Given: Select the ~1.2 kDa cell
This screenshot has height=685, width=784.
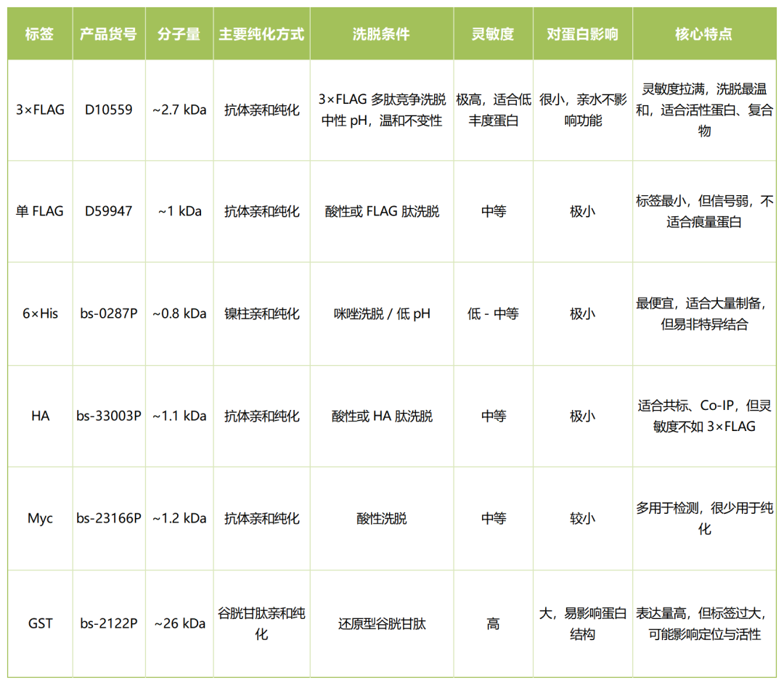Looking at the screenshot, I should tap(179, 519).
